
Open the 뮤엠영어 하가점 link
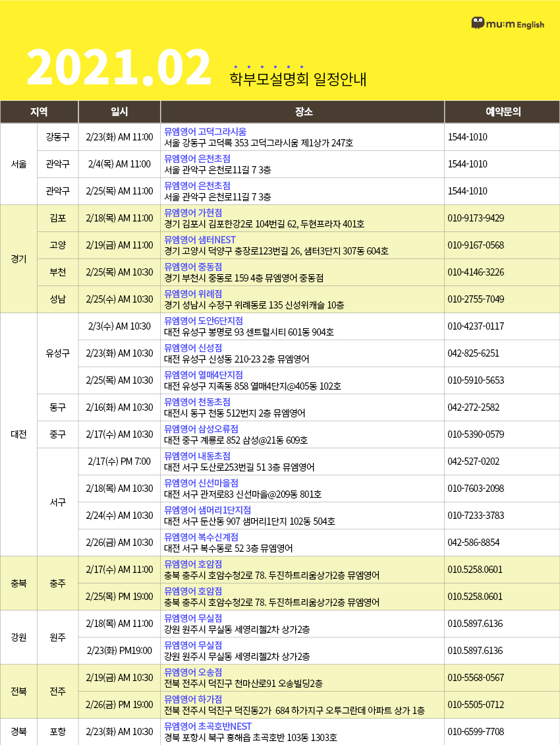pyautogui.click(x=193, y=700)
